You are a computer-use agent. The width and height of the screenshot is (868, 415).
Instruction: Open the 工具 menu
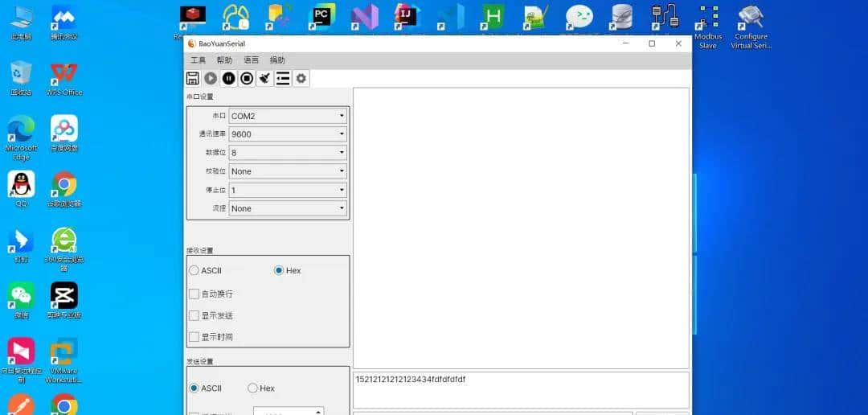pyautogui.click(x=199, y=60)
